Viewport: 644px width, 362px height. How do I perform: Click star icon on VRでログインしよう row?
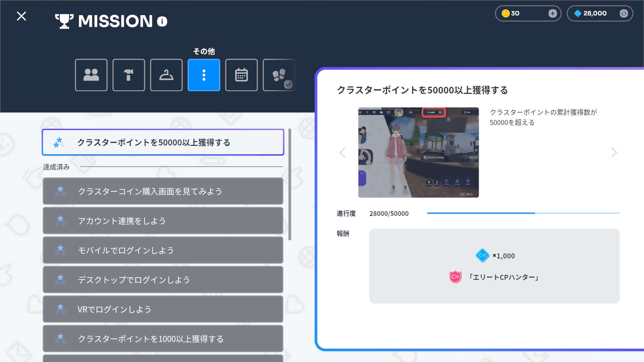pyautogui.click(x=60, y=309)
